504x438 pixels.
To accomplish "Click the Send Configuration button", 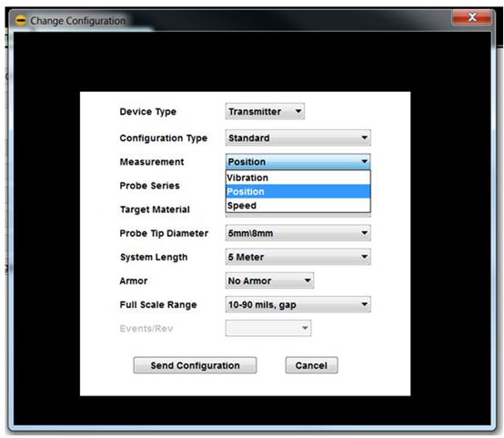I will [x=195, y=365].
